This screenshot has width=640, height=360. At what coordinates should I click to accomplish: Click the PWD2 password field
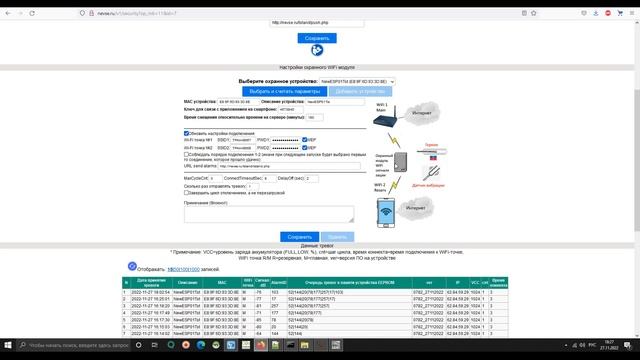[286, 148]
